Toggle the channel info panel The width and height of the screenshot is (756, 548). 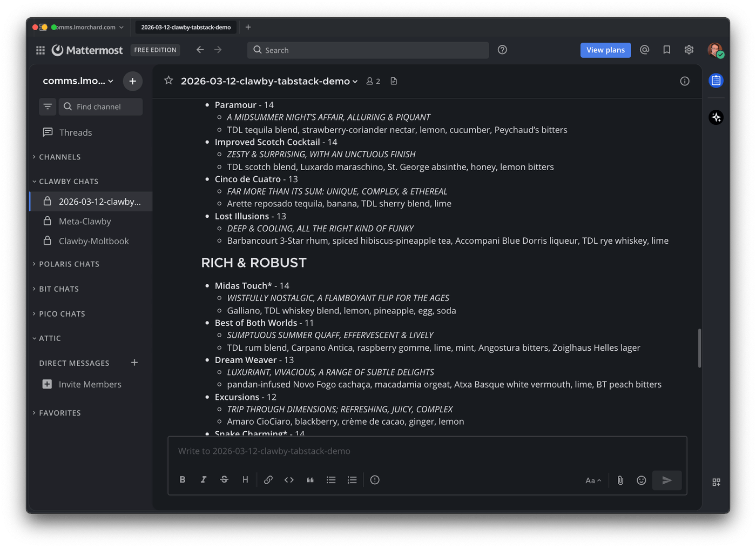685,81
